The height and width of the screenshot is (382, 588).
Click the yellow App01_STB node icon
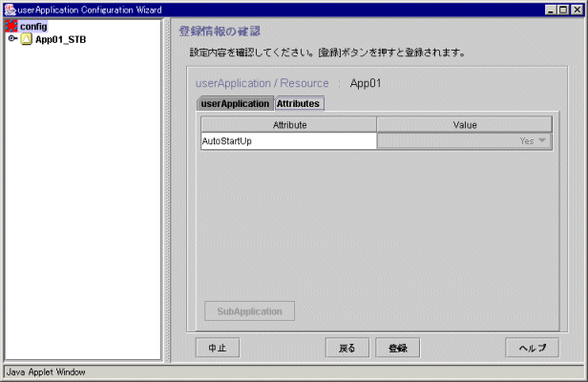point(27,39)
